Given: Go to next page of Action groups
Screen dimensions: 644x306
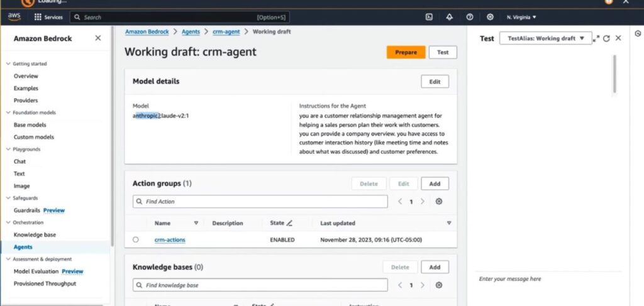Looking at the screenshot, I should [x=422, y=202].
